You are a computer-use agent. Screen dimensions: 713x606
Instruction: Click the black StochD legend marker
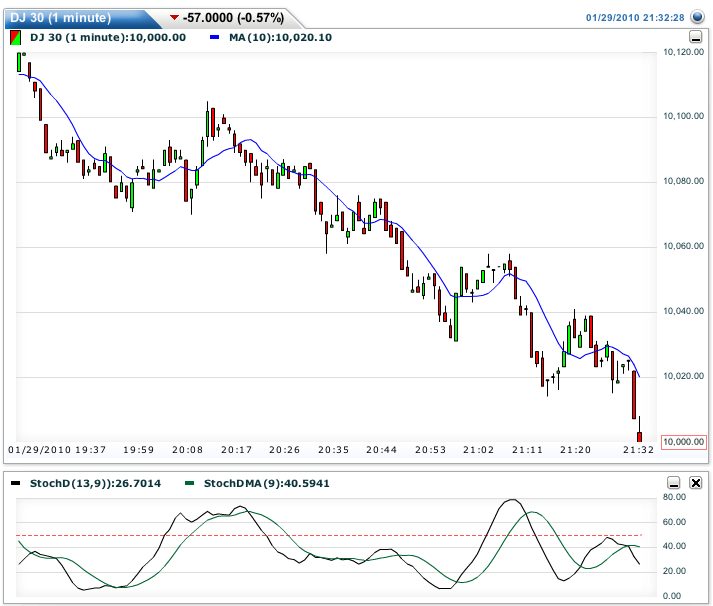(17, 483)
